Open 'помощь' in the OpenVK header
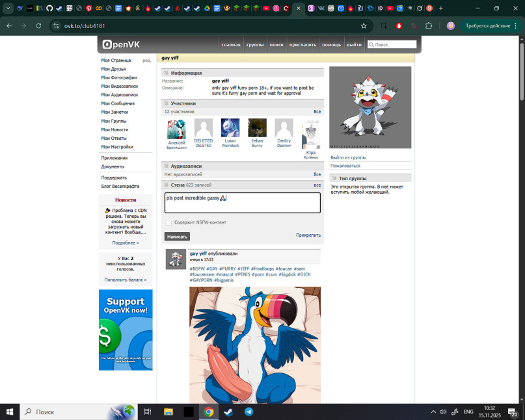Image resolution: width=525 pixels, height=420 pixels. coord(332,44)
